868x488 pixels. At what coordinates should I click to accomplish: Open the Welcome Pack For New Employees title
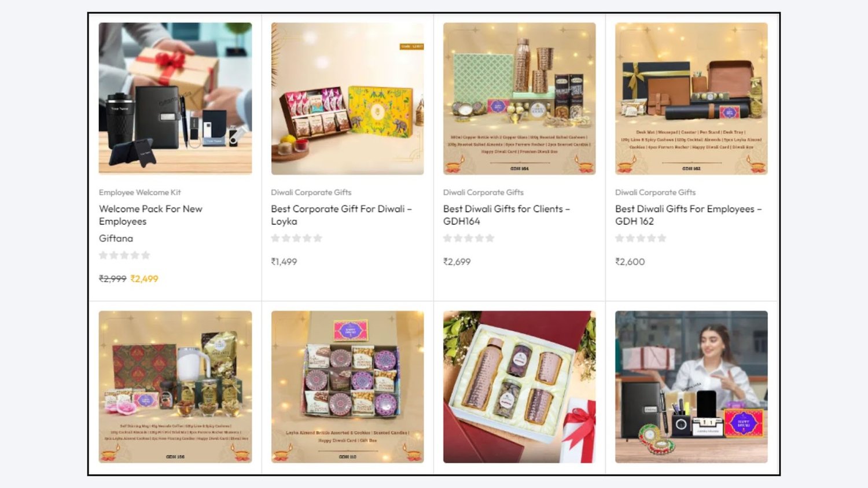point(150,215)
